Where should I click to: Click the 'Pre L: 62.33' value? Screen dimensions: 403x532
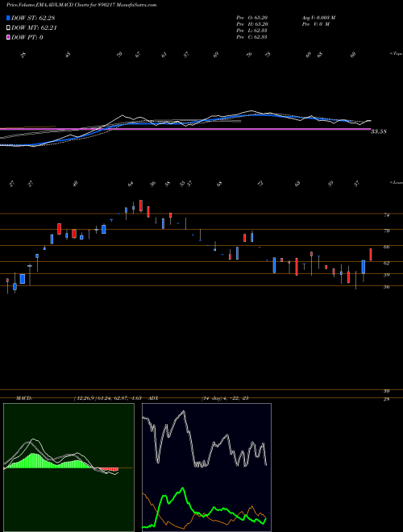point(251,31)
